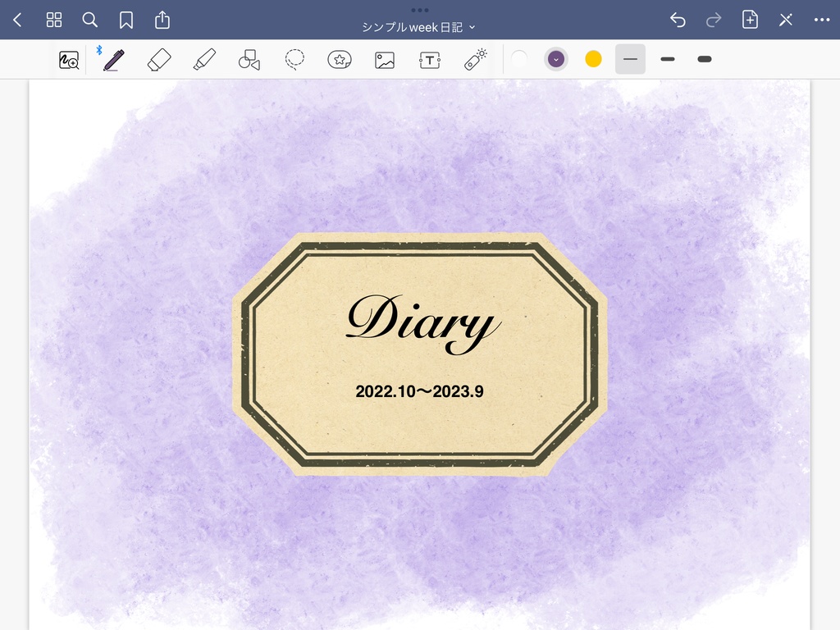Redo the last undone action
Viewport: 840px width, 630px height.
coord(714,21)
